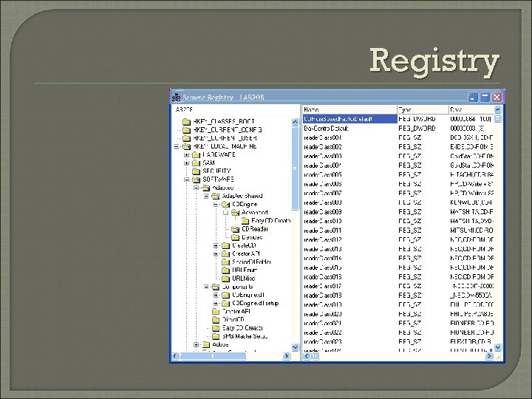Click the CDReader open folder icon
532x399 pixels.
click(235, 229)
